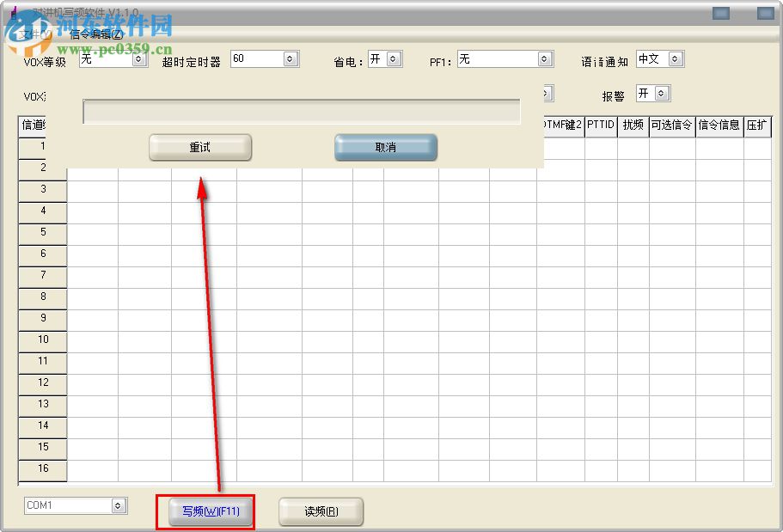Select channel row 10 header
The image size is (783, 532).
43,341
